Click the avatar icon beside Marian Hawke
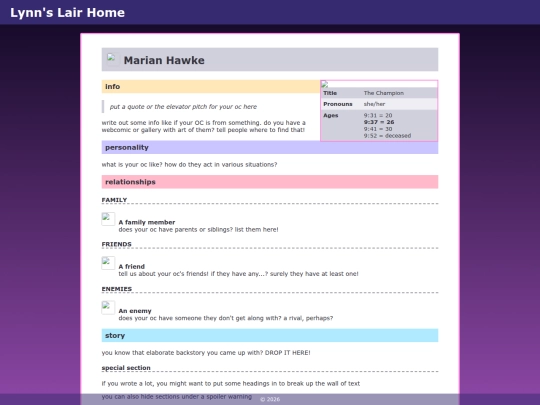540x405 pixels. point(111,58)
